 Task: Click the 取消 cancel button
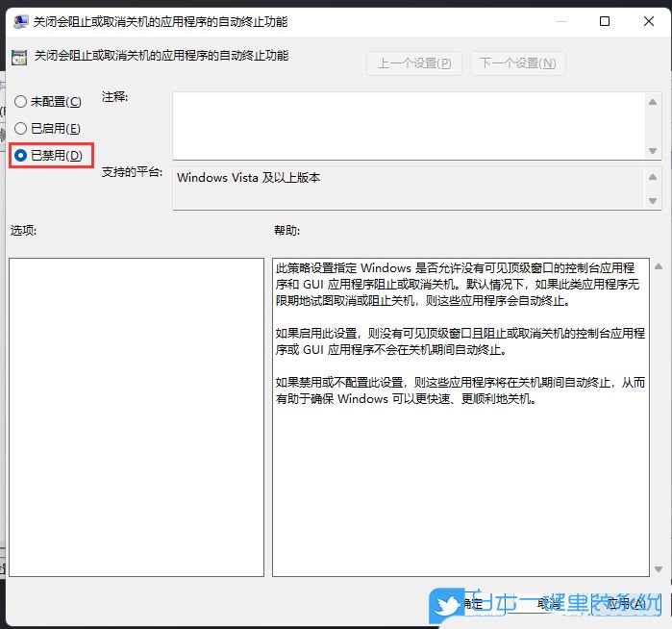click(550, 604)
